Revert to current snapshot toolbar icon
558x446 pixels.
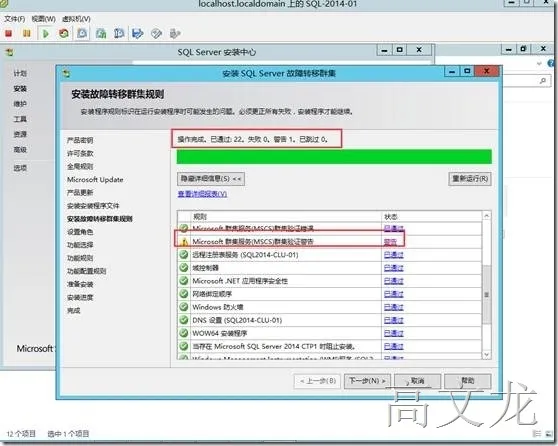101,34
